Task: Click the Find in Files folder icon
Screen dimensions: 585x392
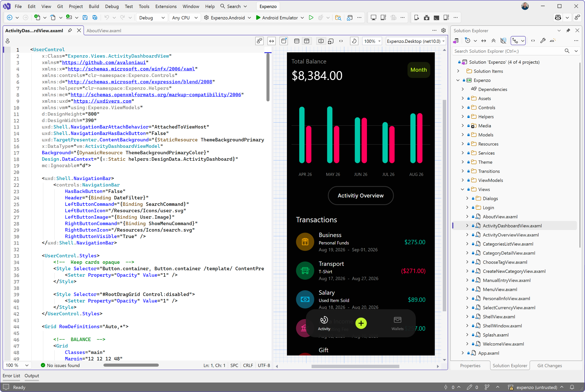Action: 338,18
